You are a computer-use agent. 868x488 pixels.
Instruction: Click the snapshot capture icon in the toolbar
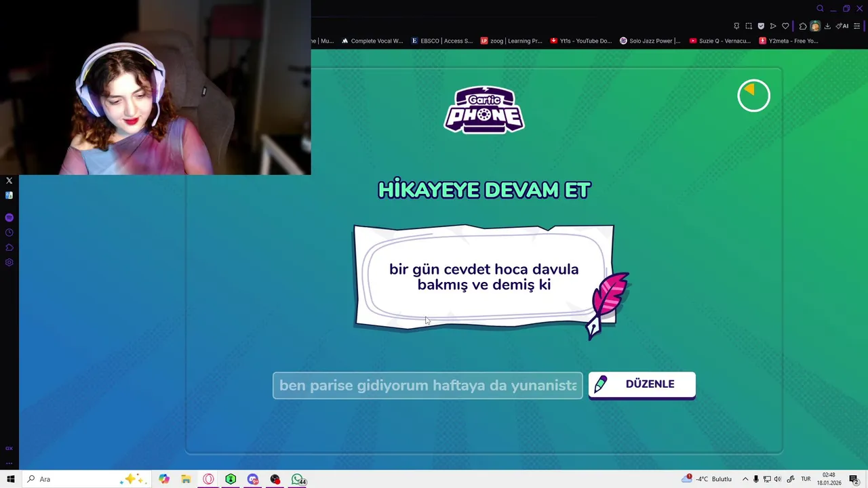[749, 26]
